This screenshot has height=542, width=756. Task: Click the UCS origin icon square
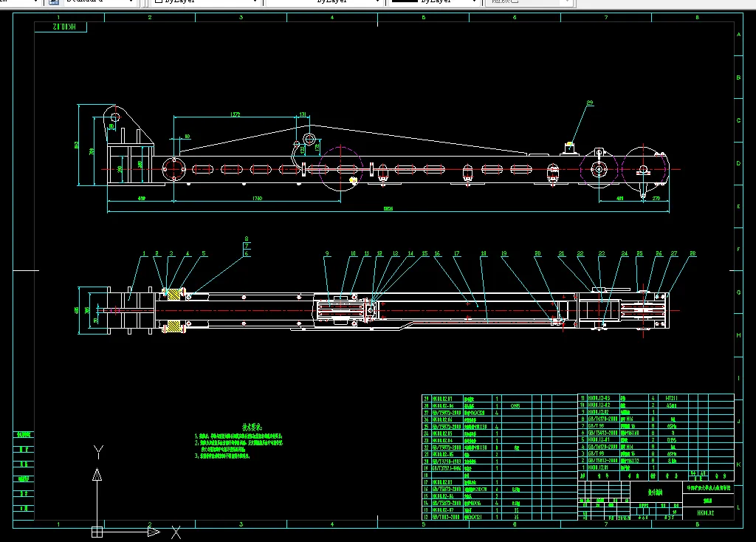97,532
